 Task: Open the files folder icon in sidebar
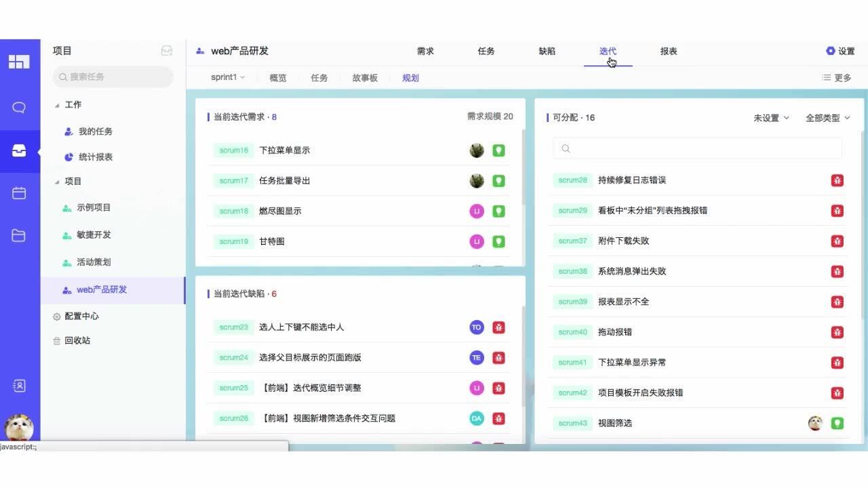point(20,235)
